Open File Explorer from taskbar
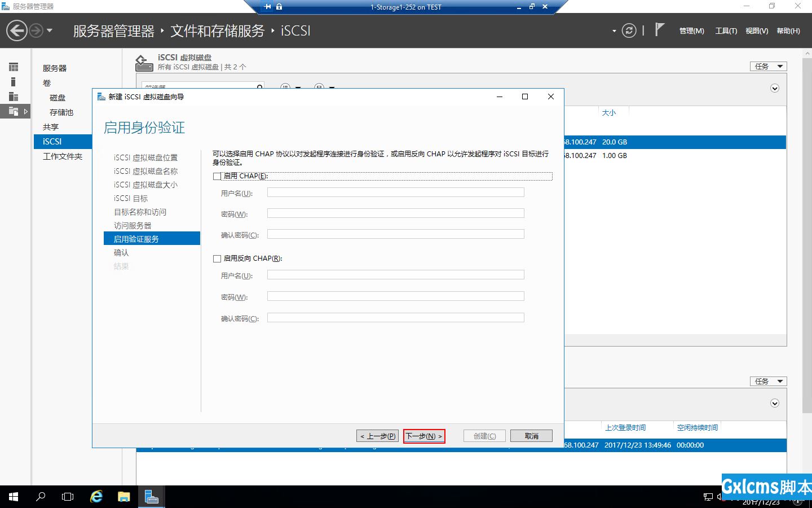Image resolution: width=812 pixels, height=508 pixels. [124, 497]
